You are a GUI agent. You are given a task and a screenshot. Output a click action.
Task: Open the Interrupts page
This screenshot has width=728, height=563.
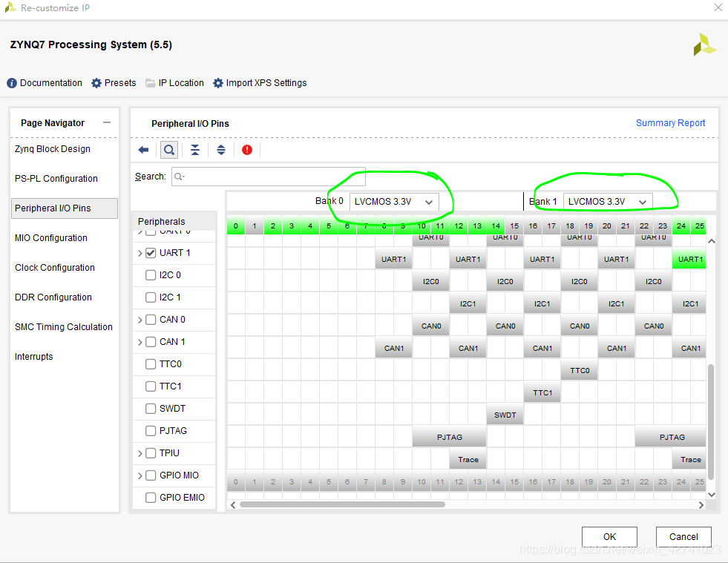34,357
